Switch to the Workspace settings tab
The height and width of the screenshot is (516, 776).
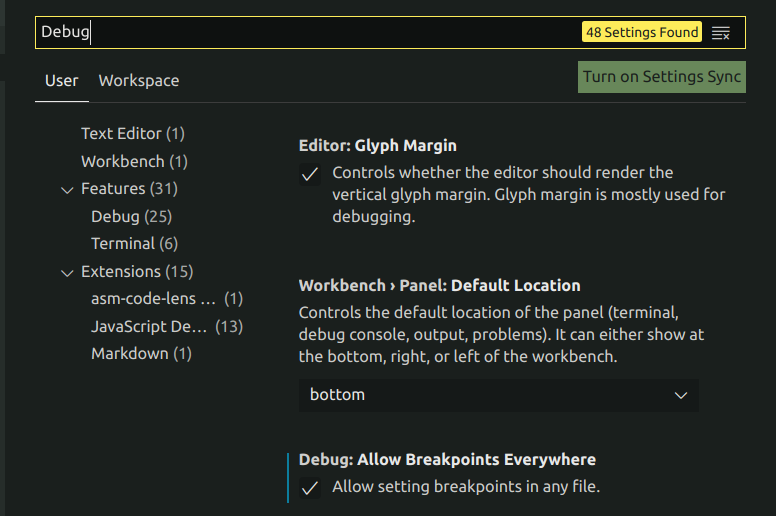coord(138,81)
